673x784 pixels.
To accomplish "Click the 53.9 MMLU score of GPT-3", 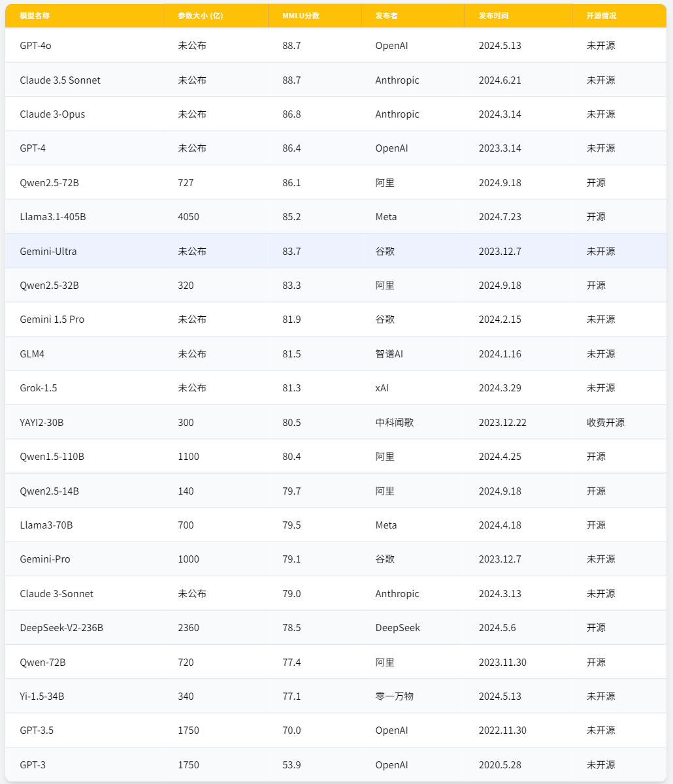I will click(x=291, y=765).
